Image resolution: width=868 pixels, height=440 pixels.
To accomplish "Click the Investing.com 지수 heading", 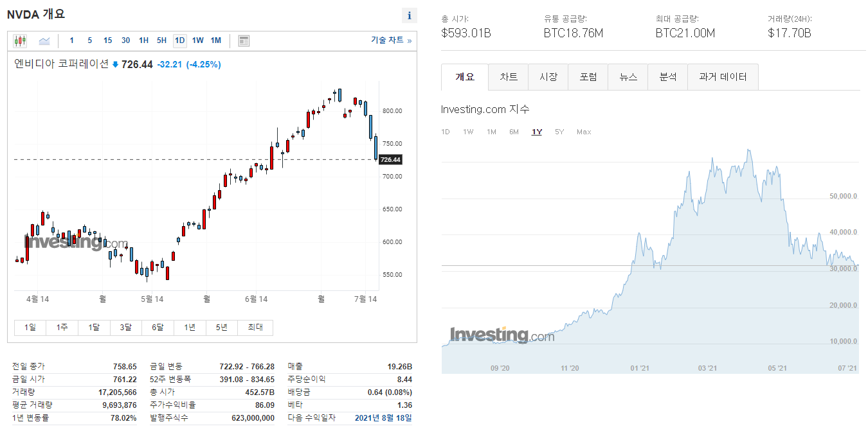I will click(485, 109).
